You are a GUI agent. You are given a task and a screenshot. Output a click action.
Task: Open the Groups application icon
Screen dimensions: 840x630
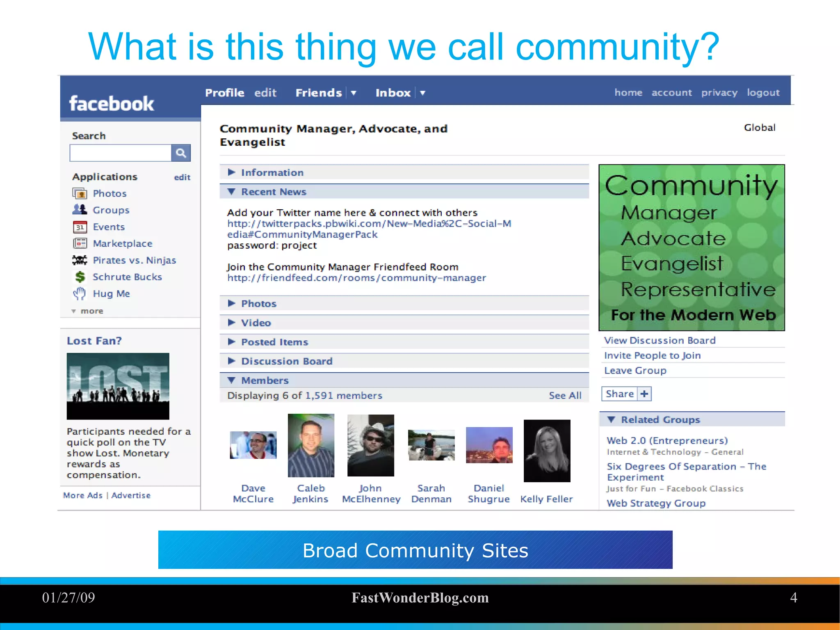(80, 210)
